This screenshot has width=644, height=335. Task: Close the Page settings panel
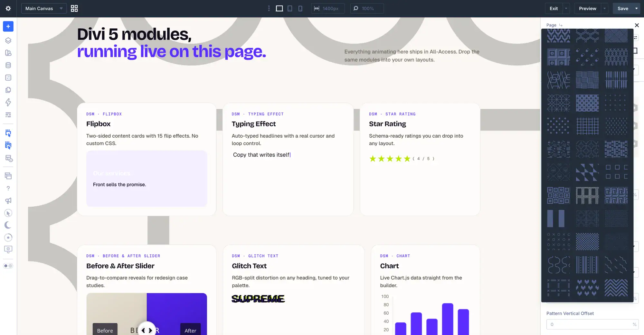(x=637, y=25)
